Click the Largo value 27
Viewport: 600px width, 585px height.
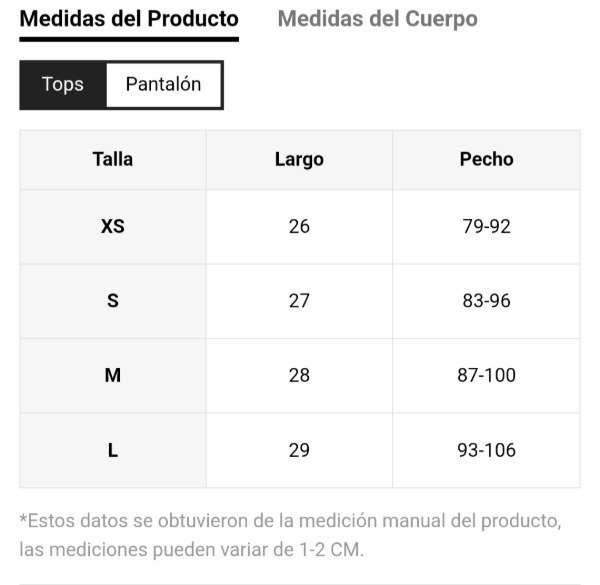click(299, 300)
